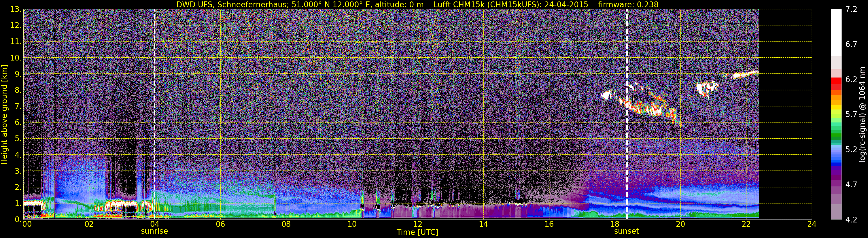Click the 'Height above ground [km]' axis label
Image resolution: width=868 pixels, height=238 pixels.
4,114
